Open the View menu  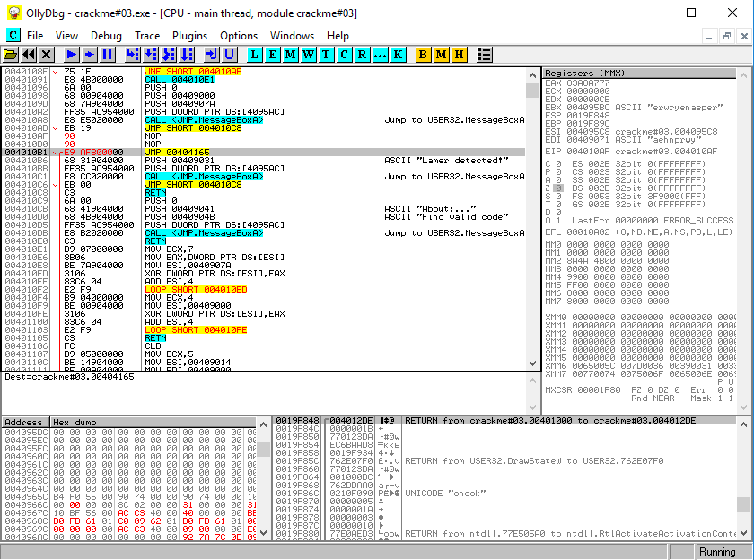click(66, 36)
